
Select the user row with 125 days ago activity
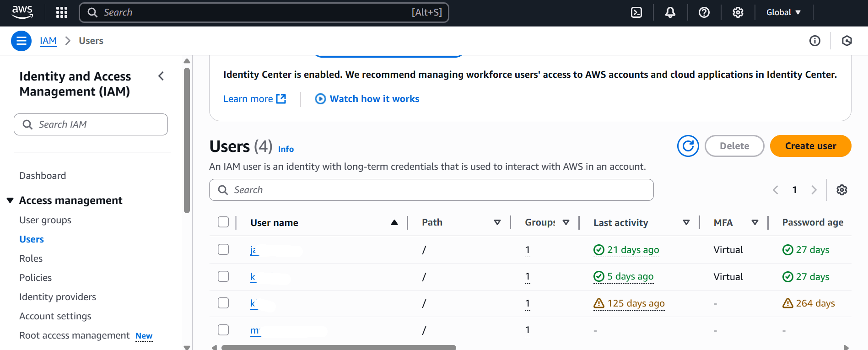pyautogui.click(x=223, y=303)
